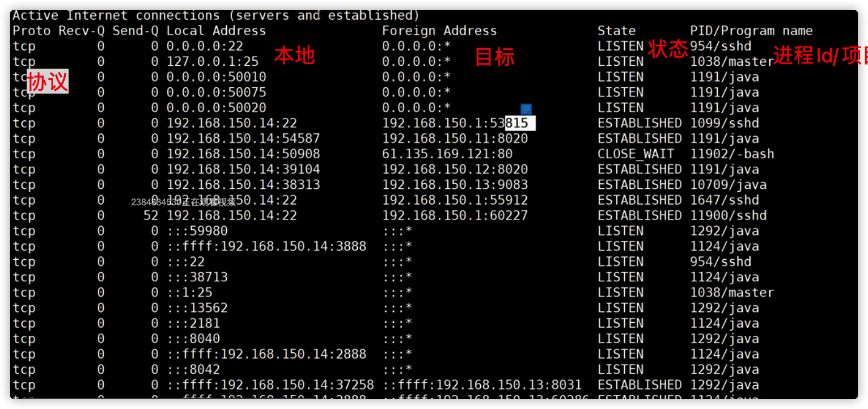
Task: Click the red 协议 annotation label
Action: (48, 82)
